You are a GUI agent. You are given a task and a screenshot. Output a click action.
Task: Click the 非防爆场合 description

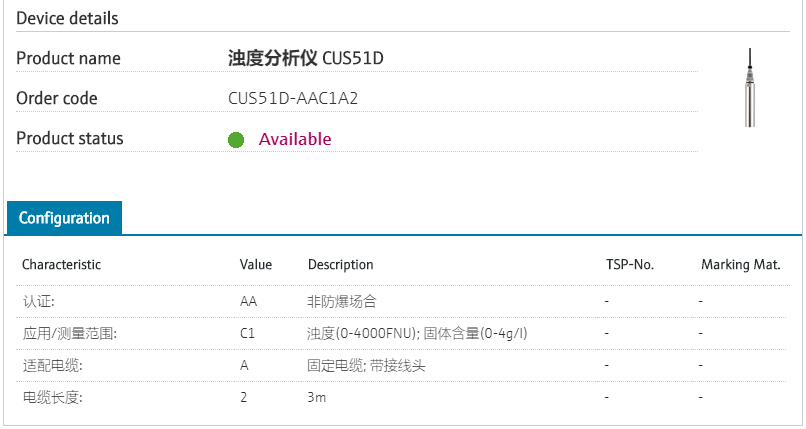[342, 300]
